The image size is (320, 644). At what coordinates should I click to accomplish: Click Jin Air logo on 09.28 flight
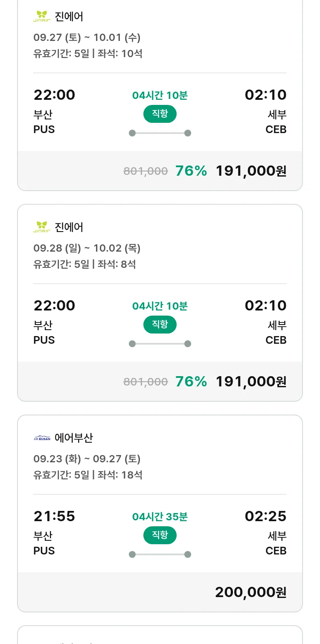(42, 227)
